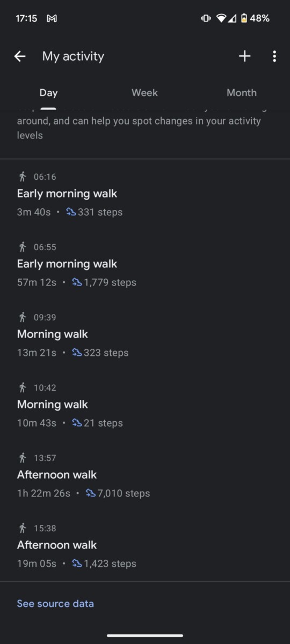Tap the steps icon next to 7,010 steps
This screenshot has height=644, width=290.
90,493
